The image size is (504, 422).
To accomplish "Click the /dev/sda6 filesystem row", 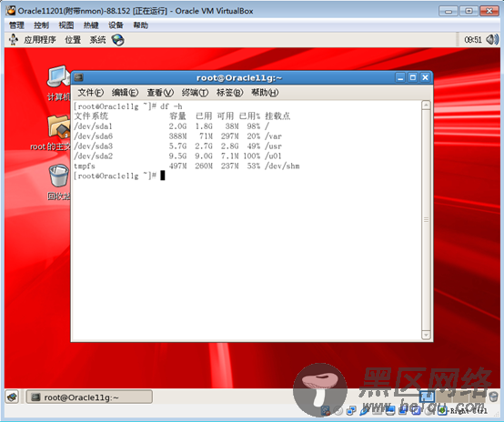I will [177, 136].
